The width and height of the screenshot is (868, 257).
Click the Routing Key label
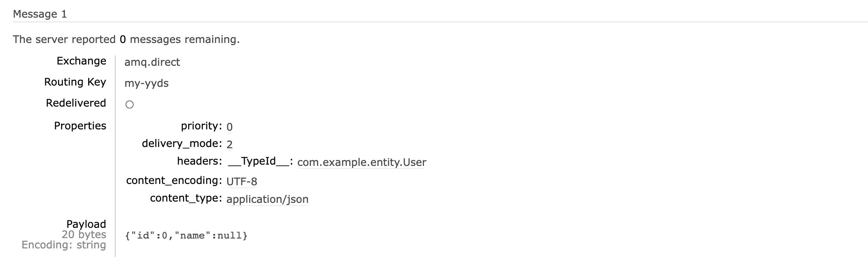click(75, 82)
